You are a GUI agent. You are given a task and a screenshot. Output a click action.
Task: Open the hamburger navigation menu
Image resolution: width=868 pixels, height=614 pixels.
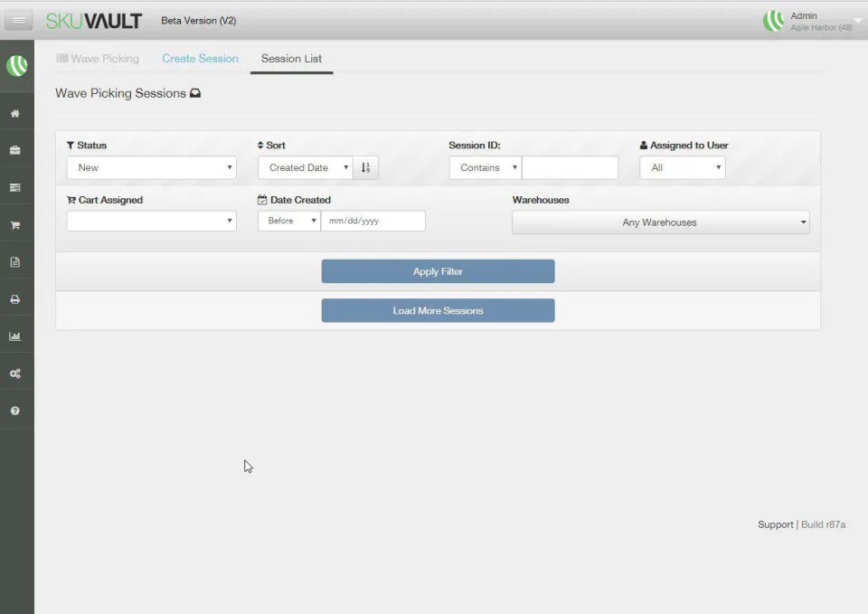(x=17, y=20)
